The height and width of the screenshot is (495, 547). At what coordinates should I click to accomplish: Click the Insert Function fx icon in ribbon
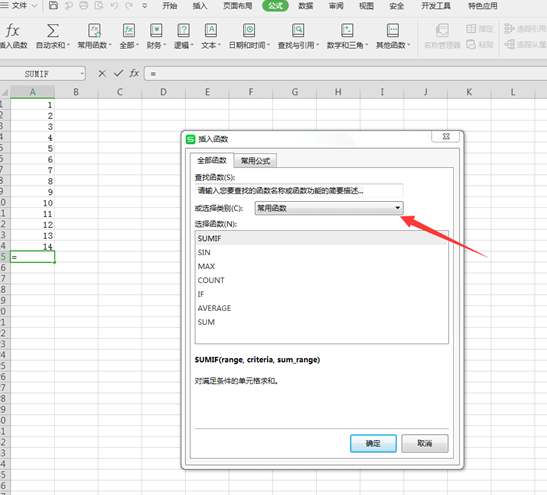coord(13,31)
